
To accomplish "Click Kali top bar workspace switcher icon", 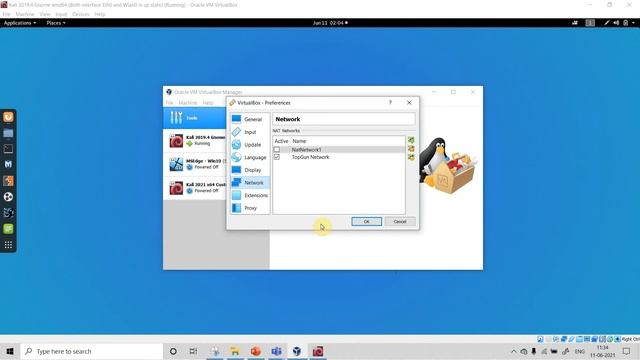I will 590,23.
